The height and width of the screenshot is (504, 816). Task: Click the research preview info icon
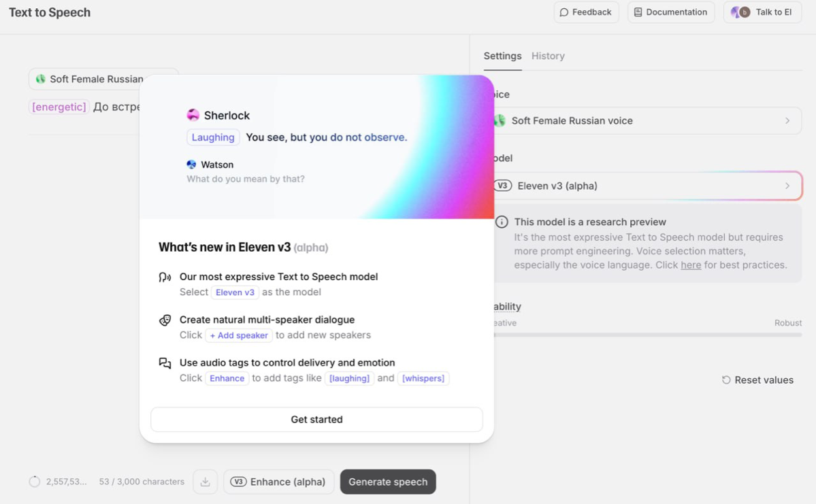[502, 222]
